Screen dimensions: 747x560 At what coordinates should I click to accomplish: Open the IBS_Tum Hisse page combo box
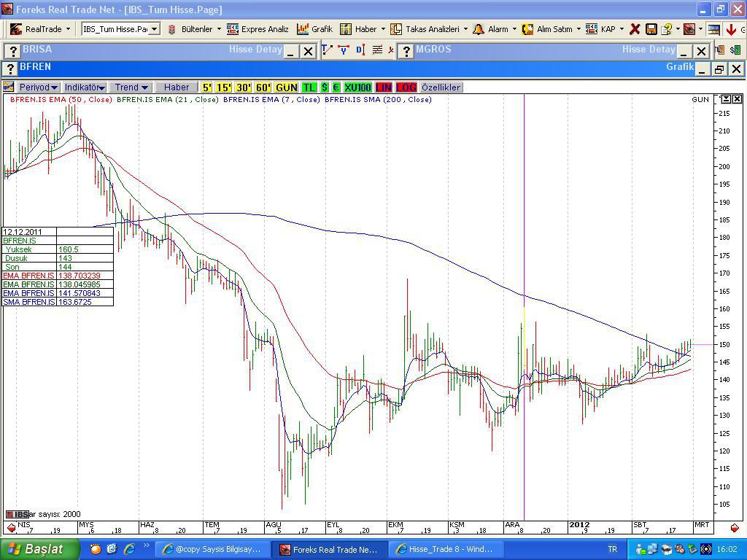[120, 29]
